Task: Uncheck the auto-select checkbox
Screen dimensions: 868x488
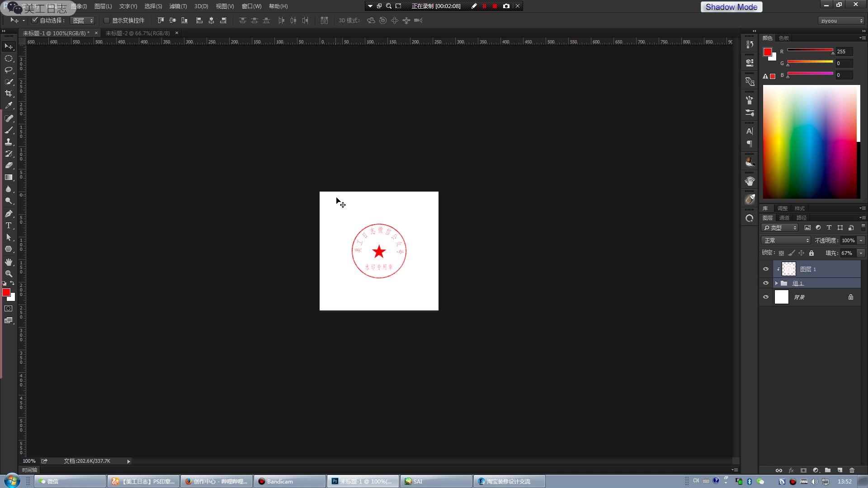Action: 35,20
